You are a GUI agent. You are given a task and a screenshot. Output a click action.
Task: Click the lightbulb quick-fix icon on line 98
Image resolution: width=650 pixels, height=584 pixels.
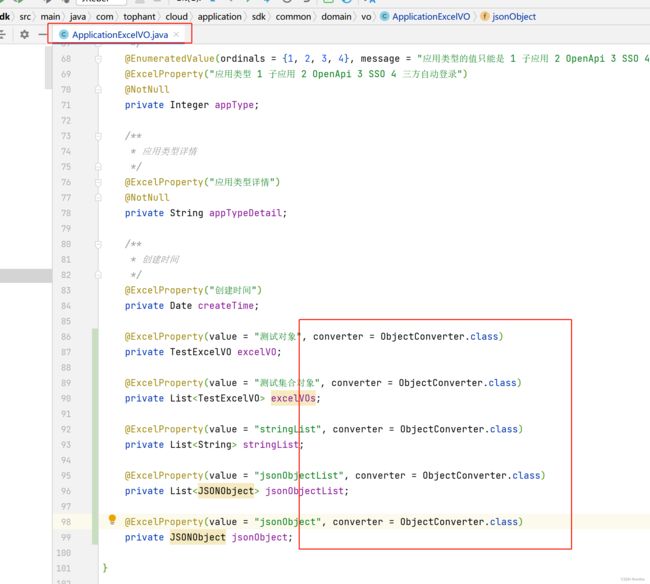[x=112, y=519]
